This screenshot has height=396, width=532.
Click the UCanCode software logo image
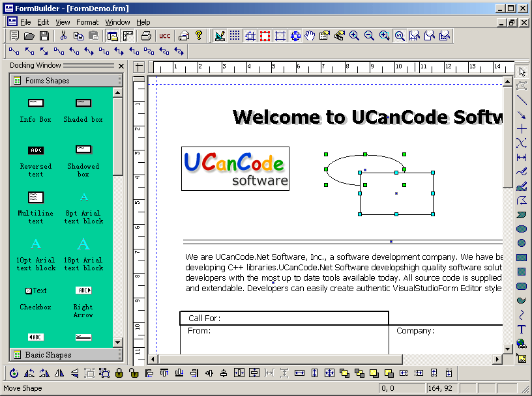tap(235, 169)
